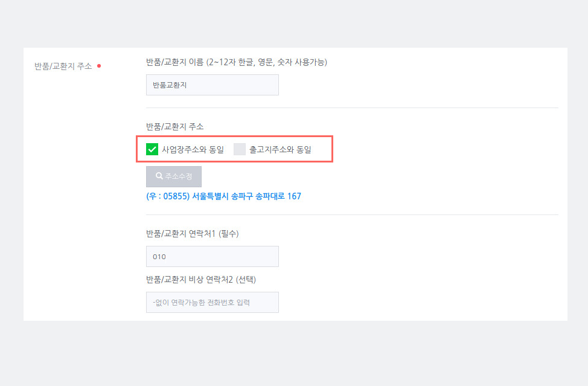This screenshot has width=588, height=386.
Task: Click the 주소수정 button
Action: (174, 176)
